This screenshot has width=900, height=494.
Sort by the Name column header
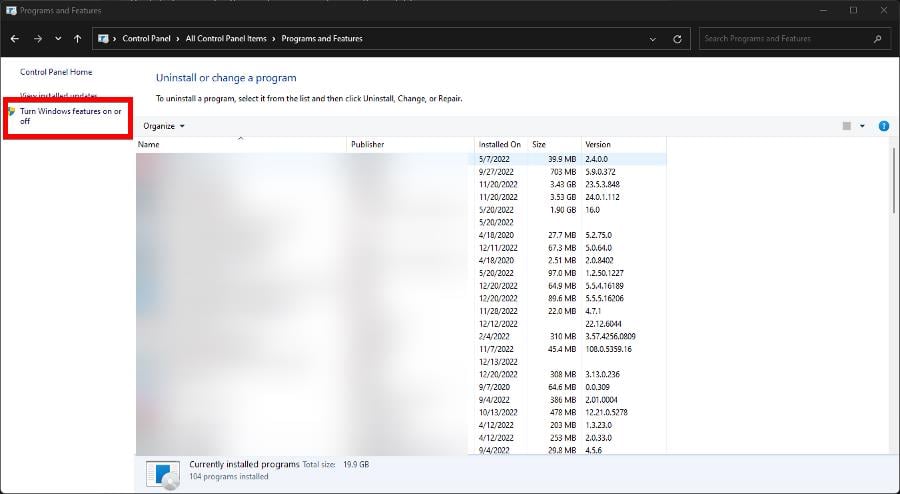[x=241, y=144]
